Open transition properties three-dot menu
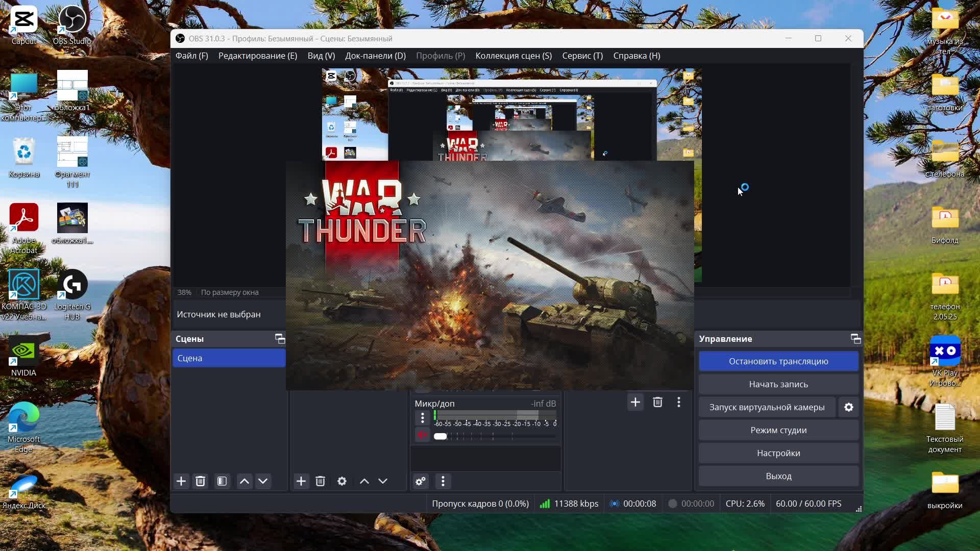 (679, 403)
